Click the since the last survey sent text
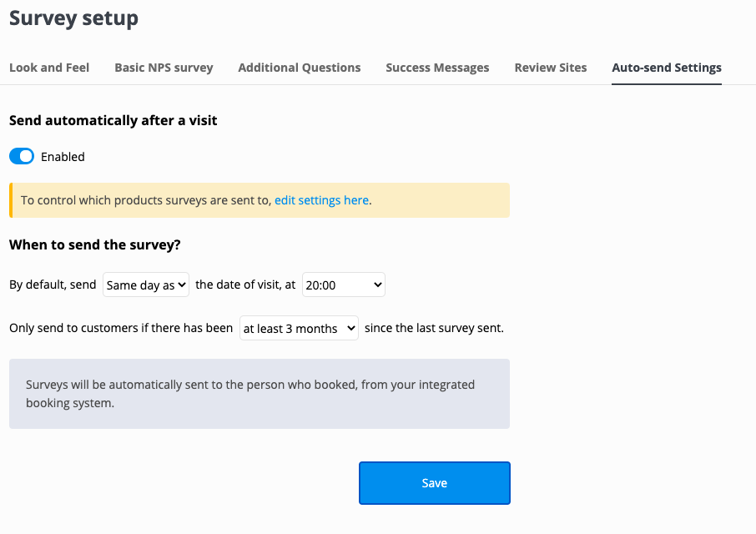 [434, 328]
